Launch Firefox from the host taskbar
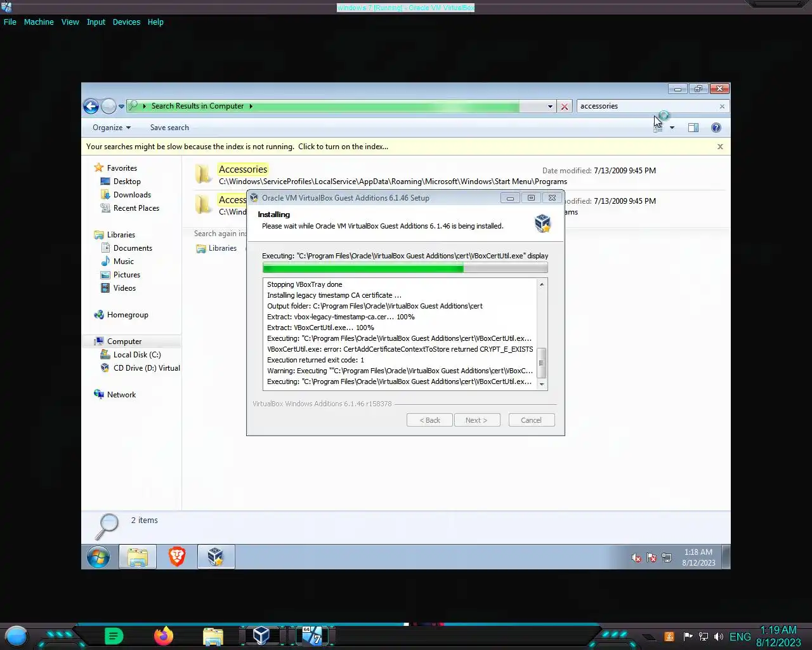812x650 pixels. [164, 635]
